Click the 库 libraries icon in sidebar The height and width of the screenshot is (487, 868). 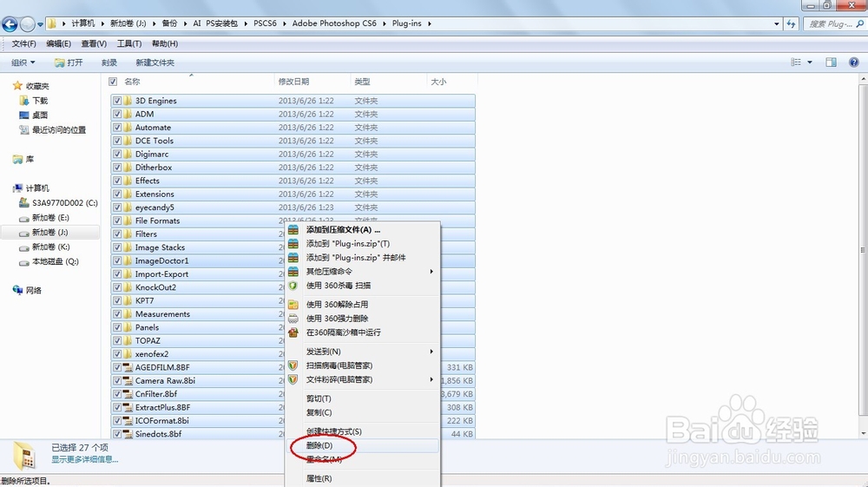tap(17, 160)
